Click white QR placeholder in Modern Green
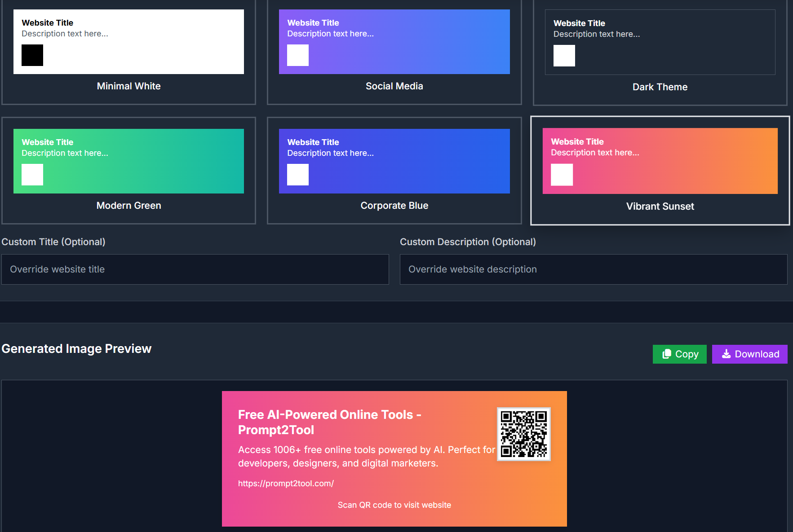Image resolution: width=793 pixels, height=532 pixels. coord(32,175)
